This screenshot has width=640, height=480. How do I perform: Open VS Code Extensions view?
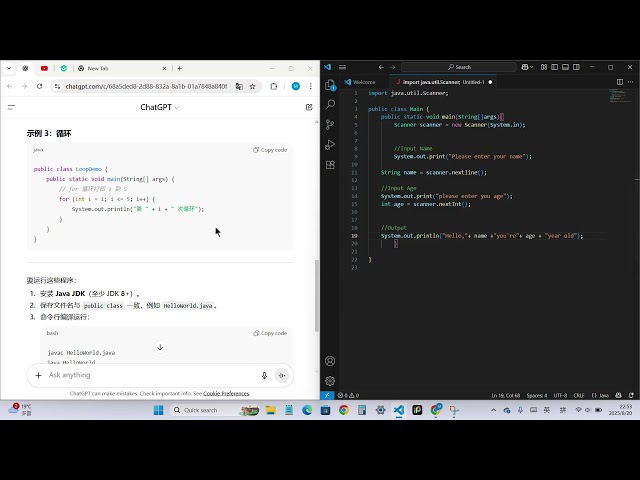pyautogui.click(x=330, y=164)
